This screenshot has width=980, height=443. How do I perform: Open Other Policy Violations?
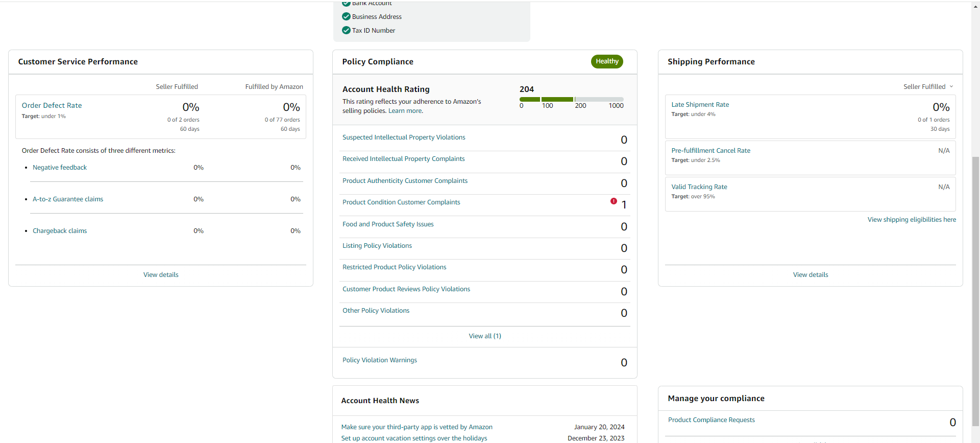click(x=376, y=311)
